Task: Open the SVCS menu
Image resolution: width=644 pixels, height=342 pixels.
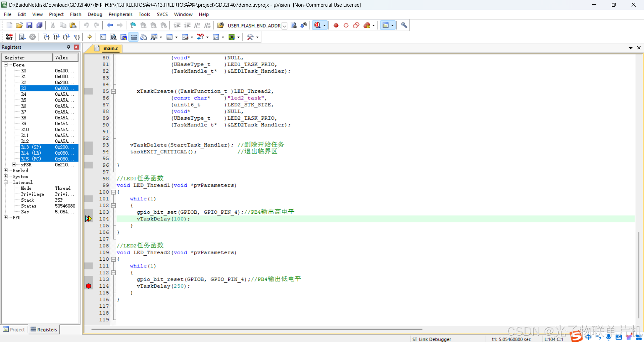Action: pyautogui.click(x=162, y=14)
